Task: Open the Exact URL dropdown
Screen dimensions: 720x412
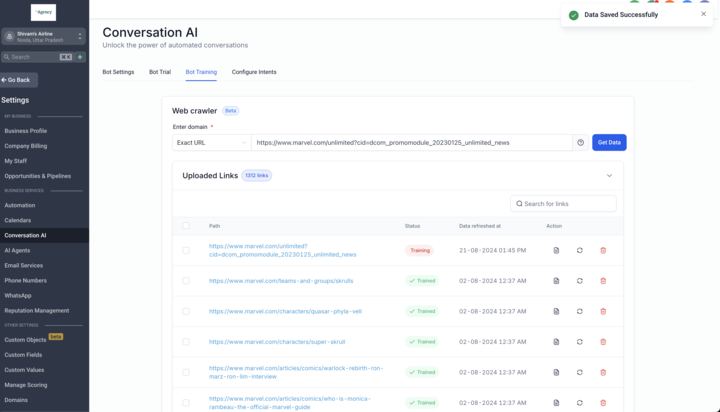Action: 211,143
